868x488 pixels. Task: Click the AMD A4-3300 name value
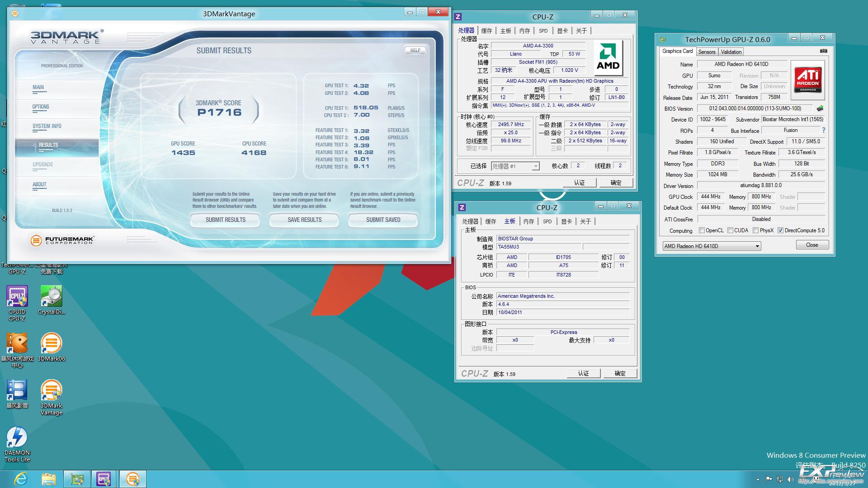tap(538, 46)
